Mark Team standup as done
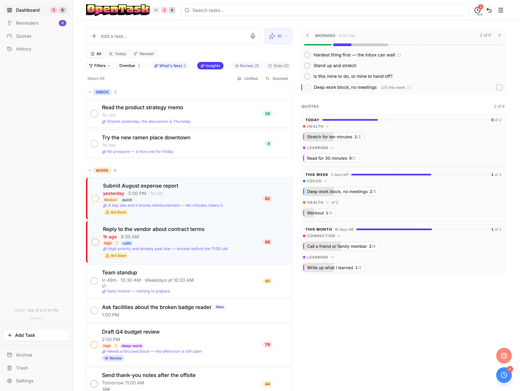Screen dimensions: 520x391 click(x=94, y=281)
